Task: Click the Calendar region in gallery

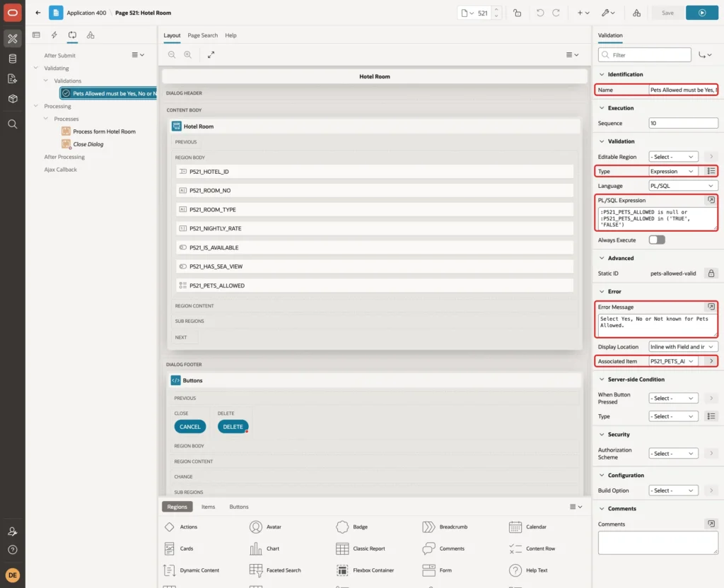Action: click(527, 527)
